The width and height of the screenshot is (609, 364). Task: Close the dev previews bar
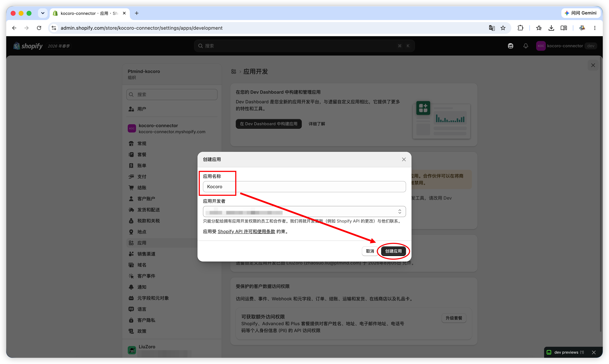pos(593,352)
